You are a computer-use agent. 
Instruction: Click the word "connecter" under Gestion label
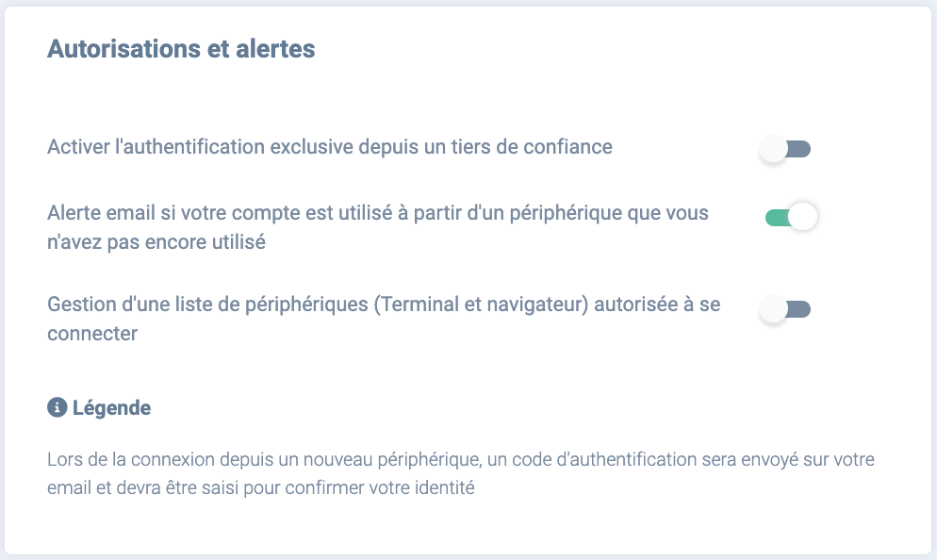coord(92,334)
